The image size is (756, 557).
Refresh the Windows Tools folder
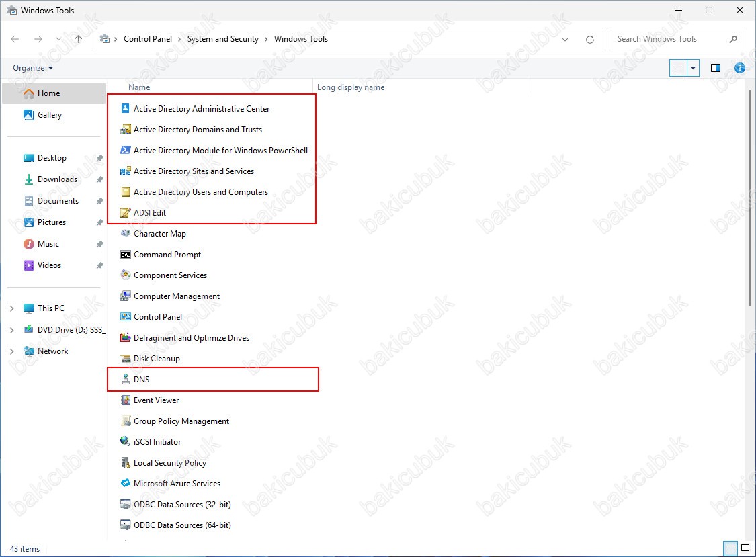pos(590,39)
